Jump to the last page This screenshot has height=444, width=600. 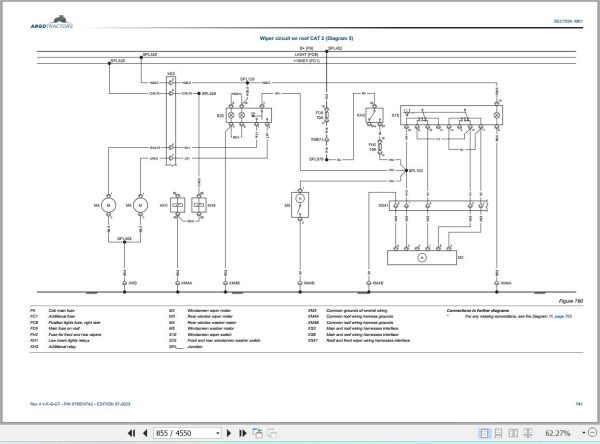coord(243,433)
